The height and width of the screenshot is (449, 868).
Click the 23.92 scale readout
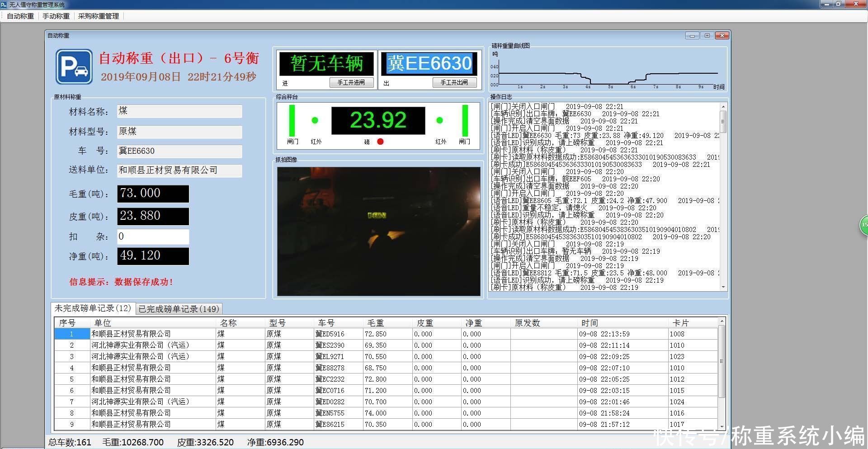click(x=378, y=120)
